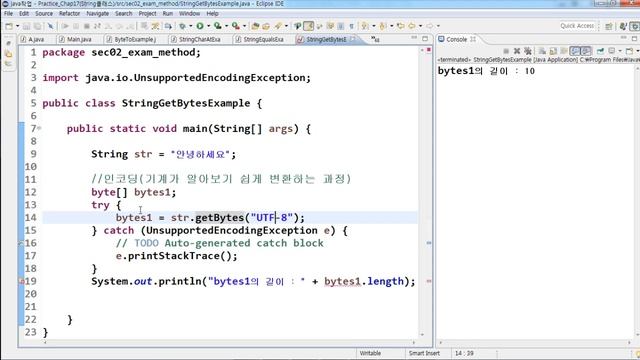Image resolution: width=640 pixels, height=360 pixels.
Task: Click the Quick Access search field
Action: point(577,26)
